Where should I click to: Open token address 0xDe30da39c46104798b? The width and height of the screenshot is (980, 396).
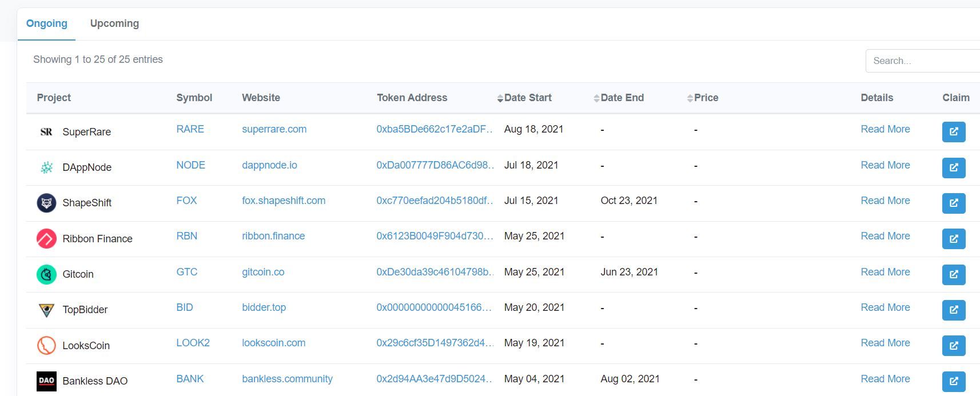point(435,272)
